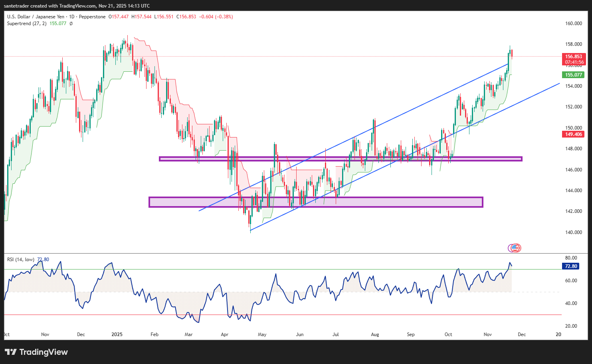The width and height of the screenshot is (592, 364).
Task: Open the 1D timeframe selector in title
Action: 71,17
